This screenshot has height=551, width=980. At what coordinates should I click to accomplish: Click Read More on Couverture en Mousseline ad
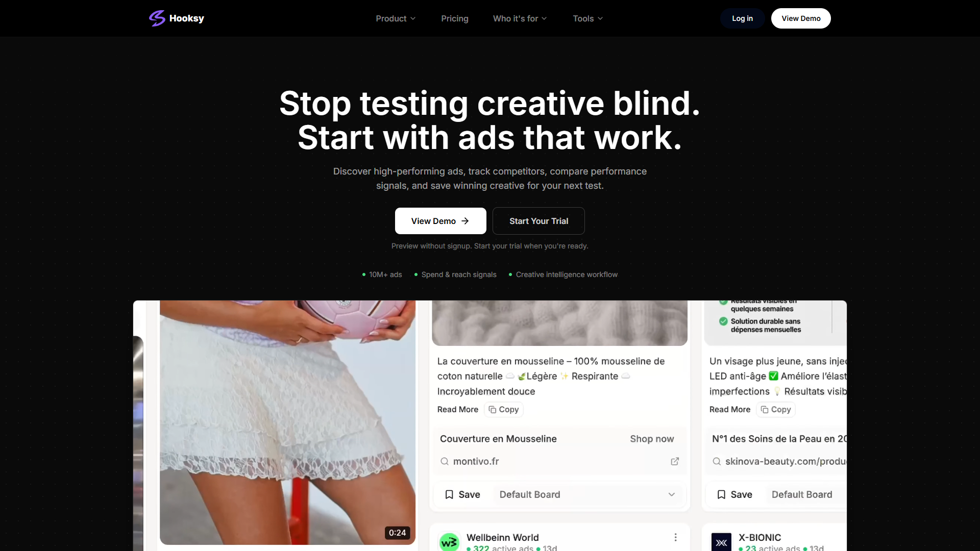(x=457, y=409)
